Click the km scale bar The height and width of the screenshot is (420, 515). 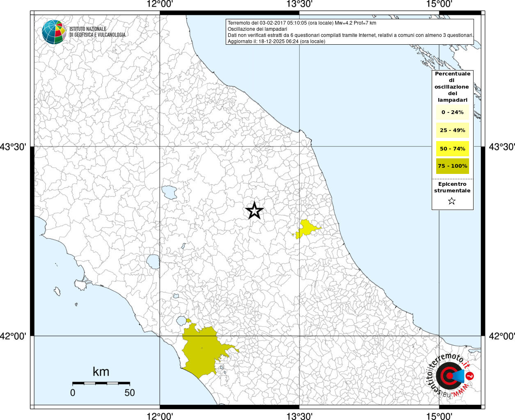point(101,383)
